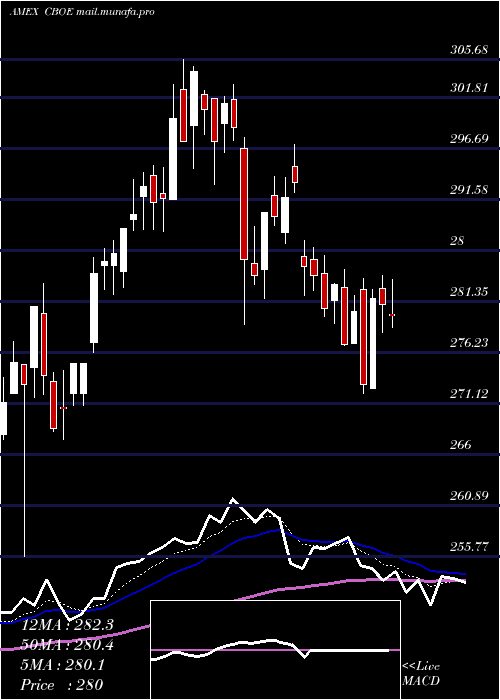Click the 301.81 price level label
The image size is (500, 700).
point(468,88)
